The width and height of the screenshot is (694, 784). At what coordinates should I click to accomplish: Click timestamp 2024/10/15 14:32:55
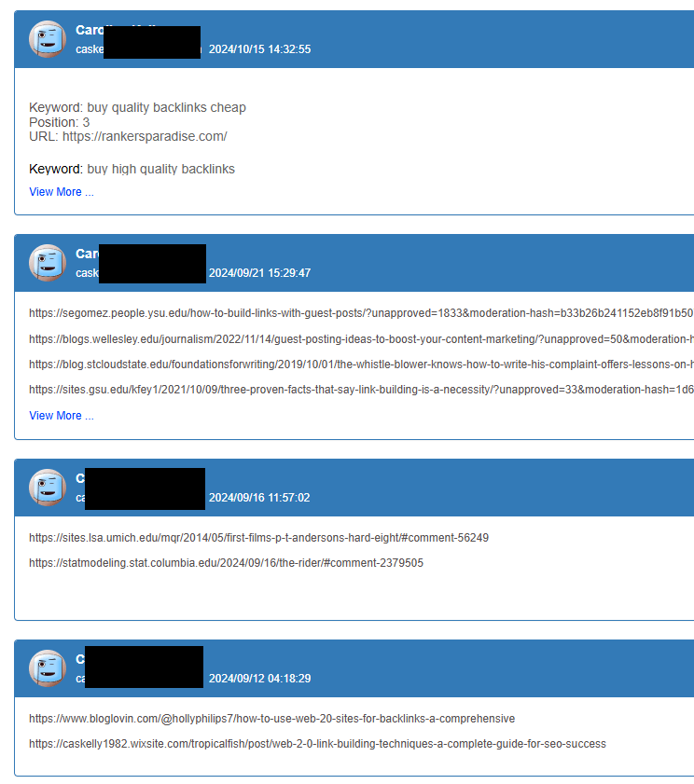259,49
